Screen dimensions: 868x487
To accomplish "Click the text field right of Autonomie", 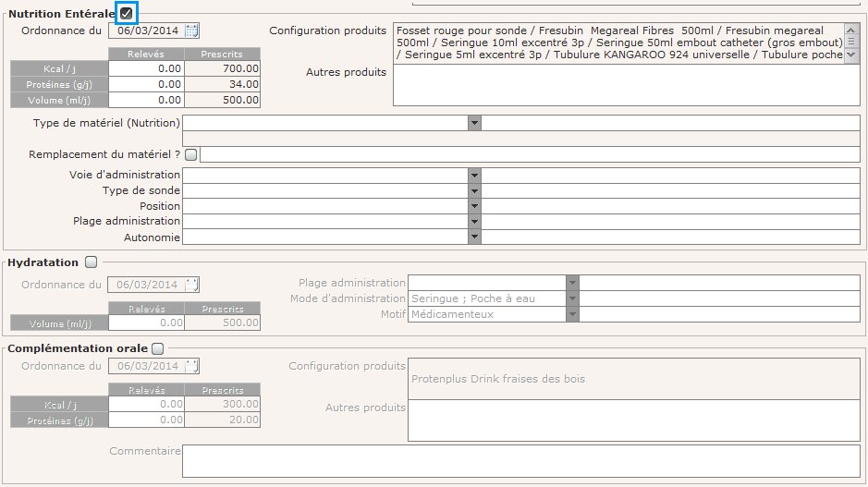I will [x=670, y=237].
